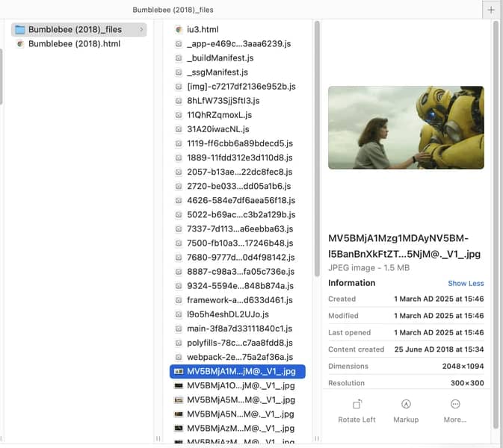Click Show Less in Information section
Image resolution: width=503 pixels, height=448 pixels.
point(466,283)
